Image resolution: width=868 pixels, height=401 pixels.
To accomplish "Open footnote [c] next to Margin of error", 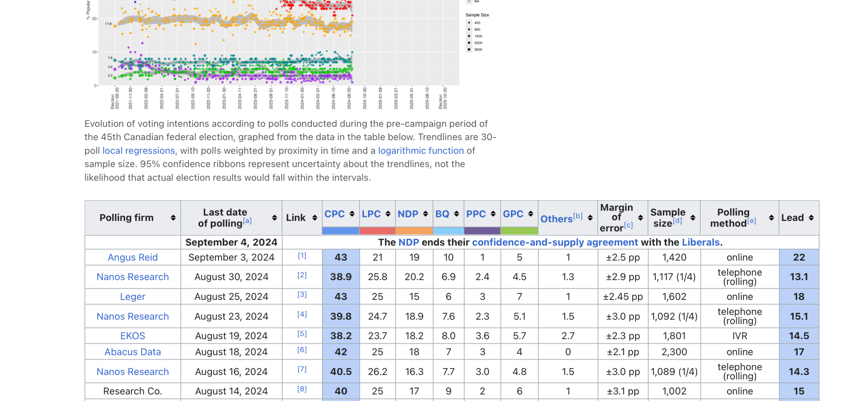I will click(628, 225).
